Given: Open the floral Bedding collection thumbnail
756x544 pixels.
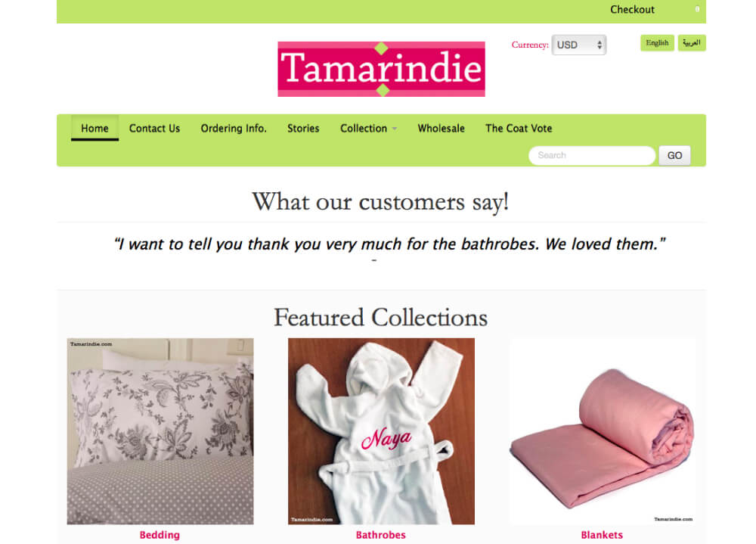Looking at the screenshot, I should [x=160, y=431].
